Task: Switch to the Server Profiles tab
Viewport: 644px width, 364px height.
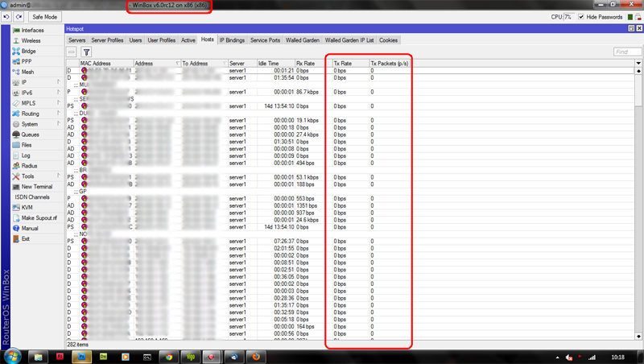Action: pos(107,40)
